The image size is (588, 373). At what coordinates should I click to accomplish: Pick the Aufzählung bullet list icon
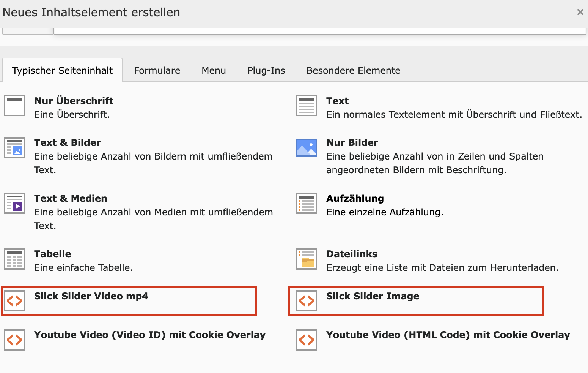coord(307,203)
